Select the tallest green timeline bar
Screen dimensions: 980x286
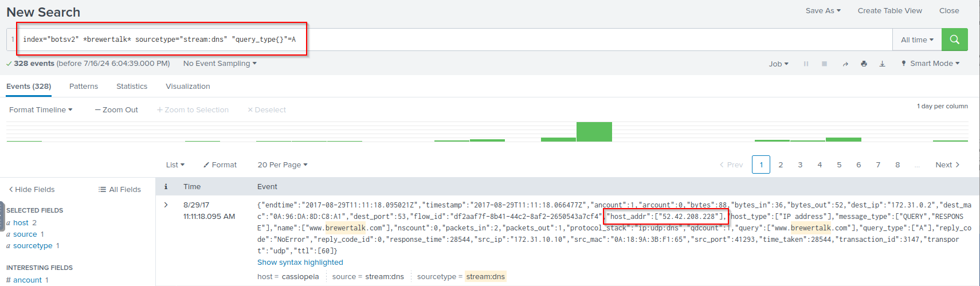click(594, 132)
